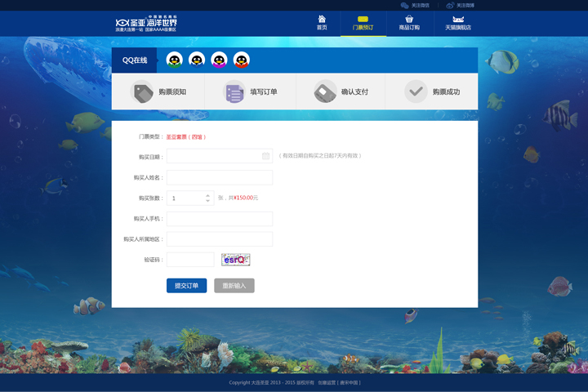The image size is (588, 392).
Task: Click the 购票须知 step tag icon
Action: 143,92
